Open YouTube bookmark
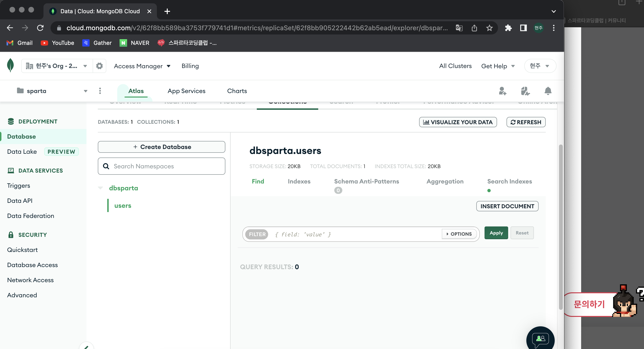This screenshot has width=644, height=349. [x=57, y=43]
